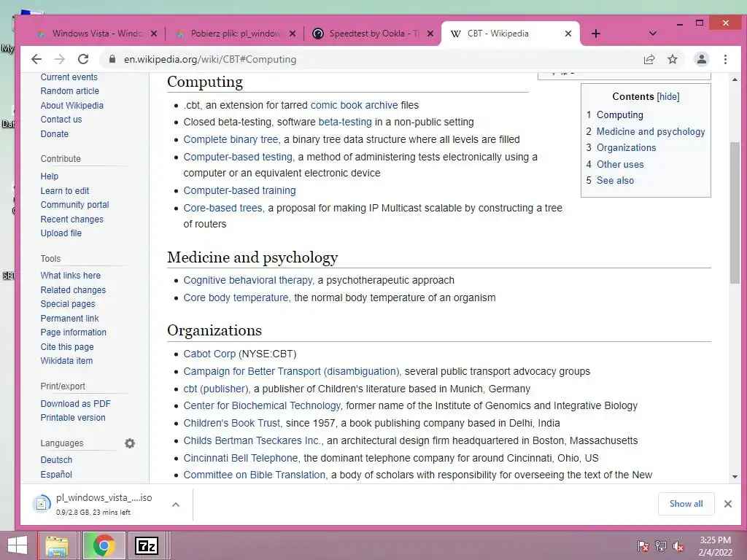Open the Windows Start button

point(18,545)
